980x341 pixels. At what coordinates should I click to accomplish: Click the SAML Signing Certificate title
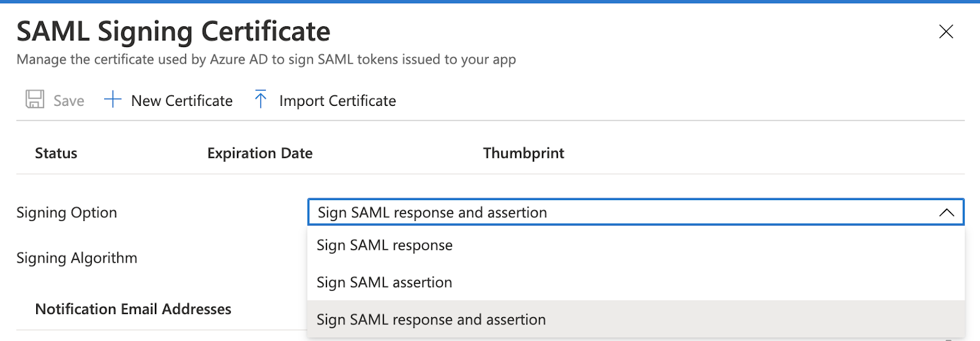click(x=173, y=32)
